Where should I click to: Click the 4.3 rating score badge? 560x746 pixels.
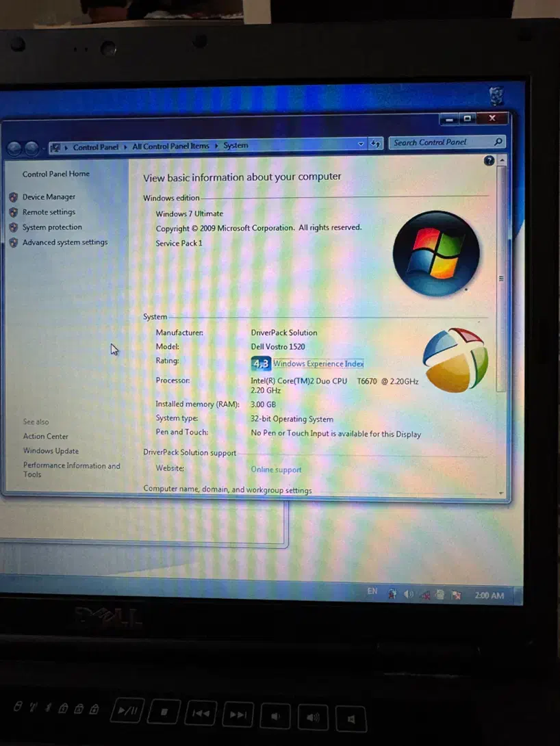click(261, 364)
